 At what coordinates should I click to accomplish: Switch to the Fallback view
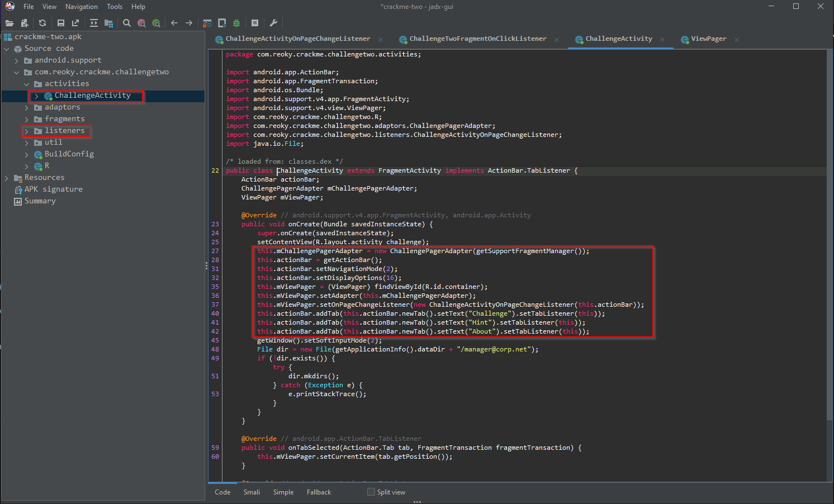pyautogui.click(x=319, y=492)
